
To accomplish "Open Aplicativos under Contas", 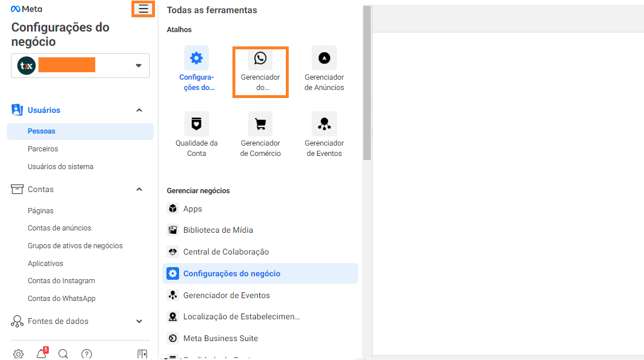I will tap(45, 263).
